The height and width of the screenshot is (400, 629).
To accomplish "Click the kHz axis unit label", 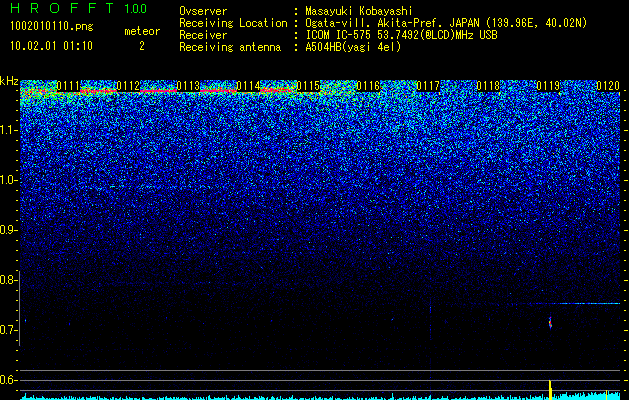I will pyautogui.click(x=9, y=81).
